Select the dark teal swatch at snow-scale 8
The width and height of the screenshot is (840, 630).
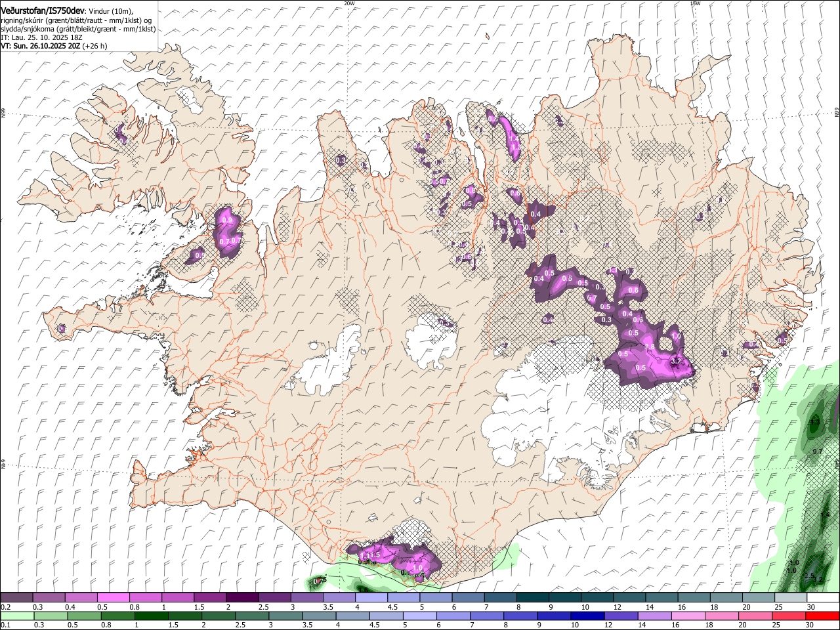pyautogui.click(x=532, y=598)
